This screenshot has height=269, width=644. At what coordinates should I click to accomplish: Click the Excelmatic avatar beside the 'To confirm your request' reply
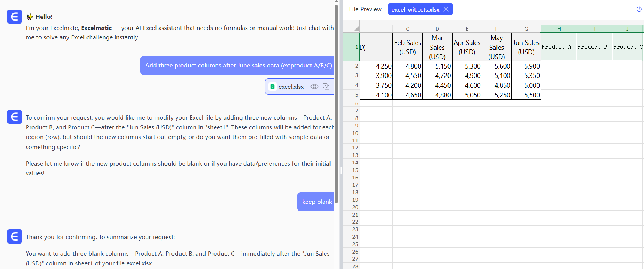14,117
